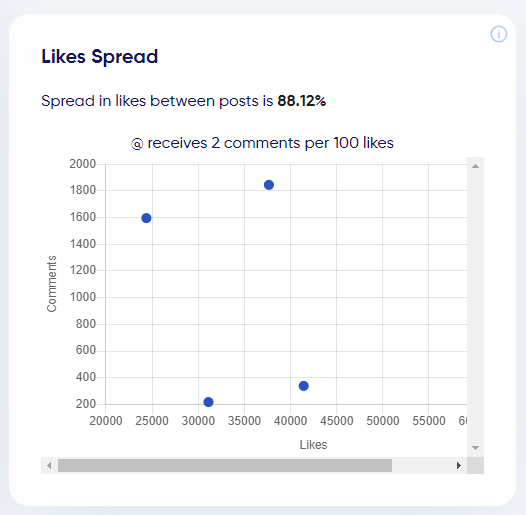This screenshot has height=515, width=526.
Task: Click the 88.12% spread value
Action: tap(302, 101)
